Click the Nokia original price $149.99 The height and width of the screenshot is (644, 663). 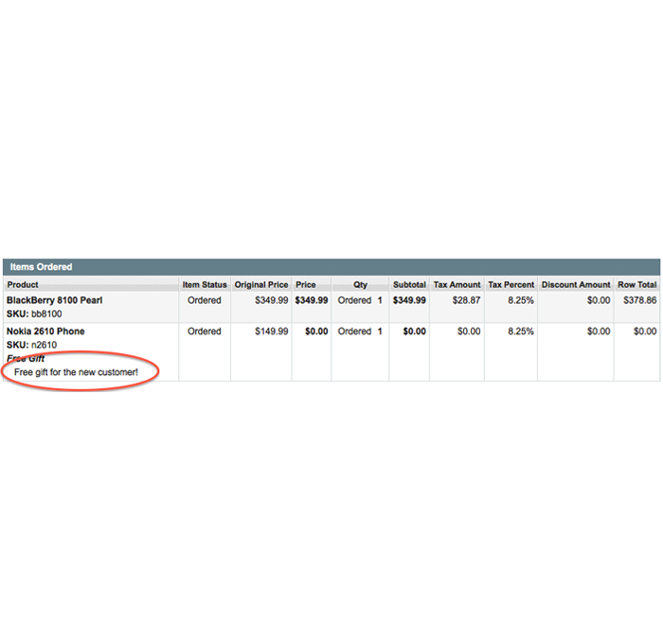click(272, 331)
